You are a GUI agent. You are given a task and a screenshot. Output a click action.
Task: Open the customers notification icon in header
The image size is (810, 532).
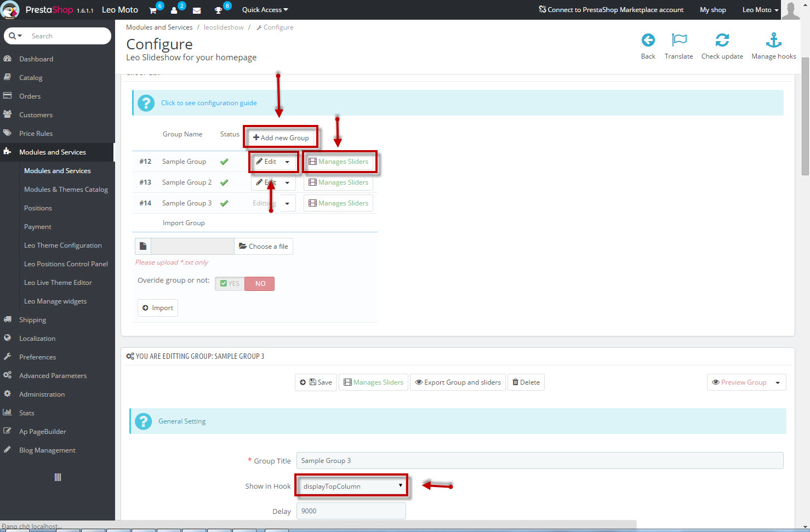(174, 10)
